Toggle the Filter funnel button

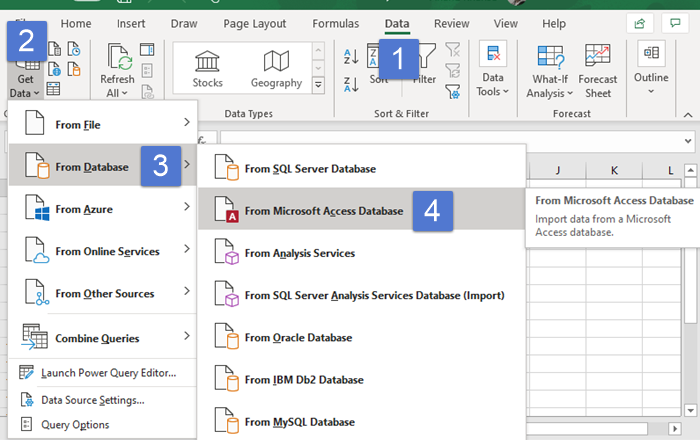(425, 63)
